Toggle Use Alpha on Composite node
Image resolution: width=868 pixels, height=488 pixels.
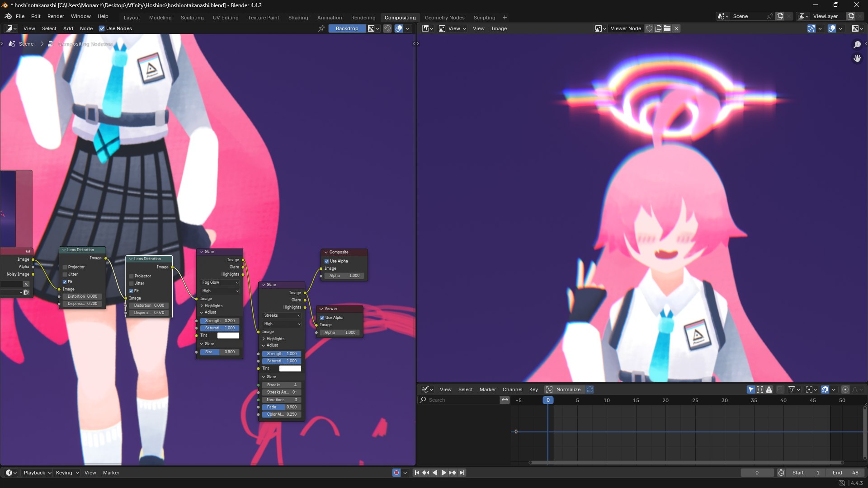(326, 261)
